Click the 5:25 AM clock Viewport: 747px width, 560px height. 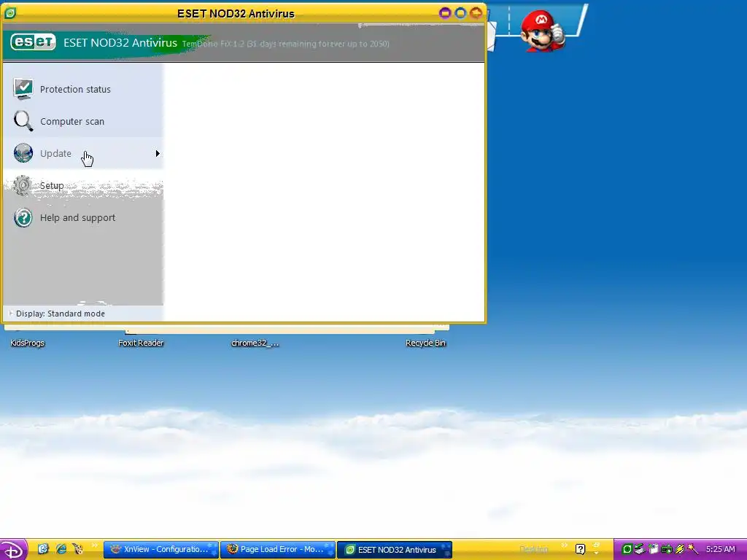click(720, 549)
